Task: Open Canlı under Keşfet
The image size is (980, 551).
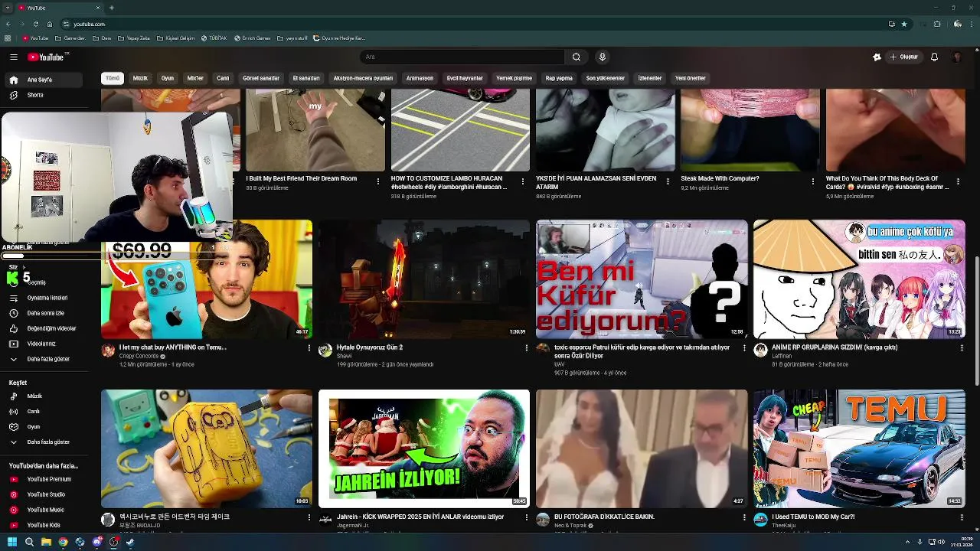Action: click(44, 412)
